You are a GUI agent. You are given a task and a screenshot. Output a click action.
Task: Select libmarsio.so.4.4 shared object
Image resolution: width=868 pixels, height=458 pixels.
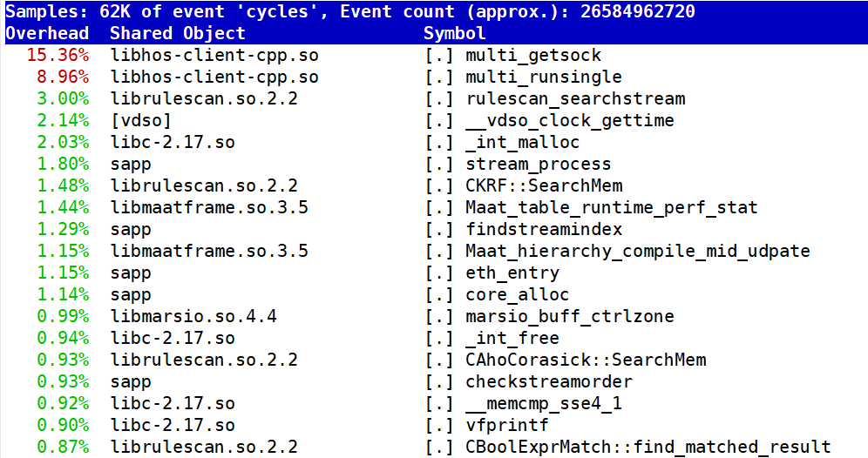pyautogui.click(x=193, y=317)
